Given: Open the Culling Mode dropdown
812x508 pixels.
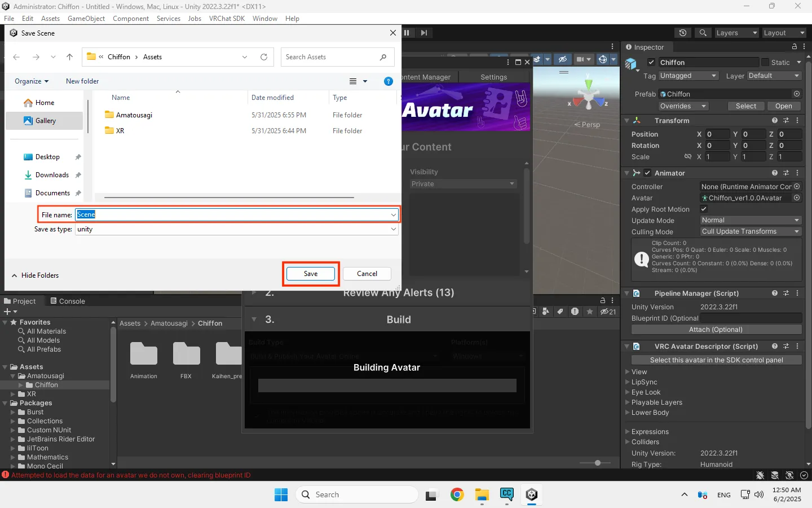Looking at the screenshot, I should [x=750, y=231].
